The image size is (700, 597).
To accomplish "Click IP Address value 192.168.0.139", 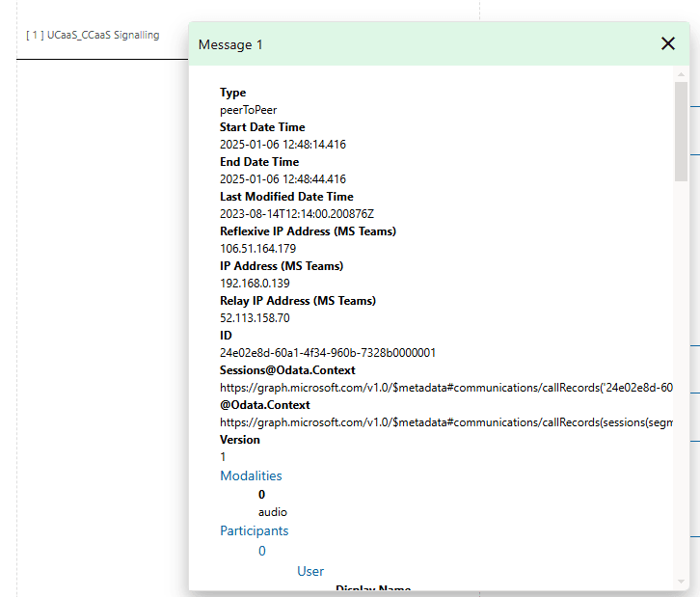I will coord(255,284).
